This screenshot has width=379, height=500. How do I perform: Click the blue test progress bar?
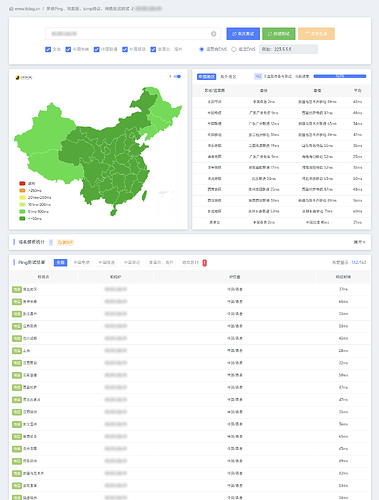[x=340, y=76]
